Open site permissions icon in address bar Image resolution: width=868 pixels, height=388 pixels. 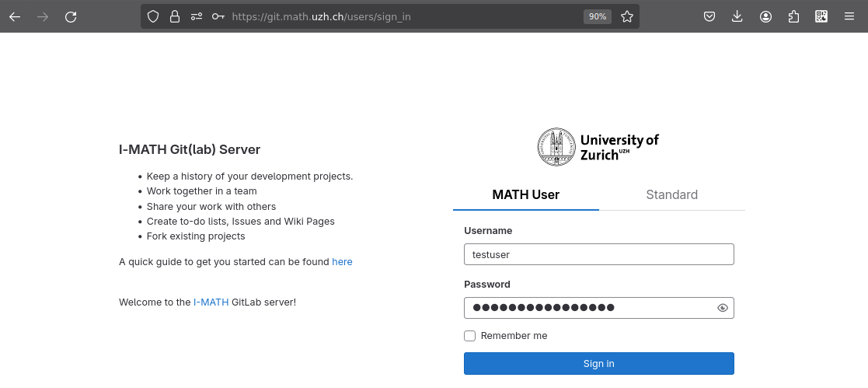click(197, 16)
